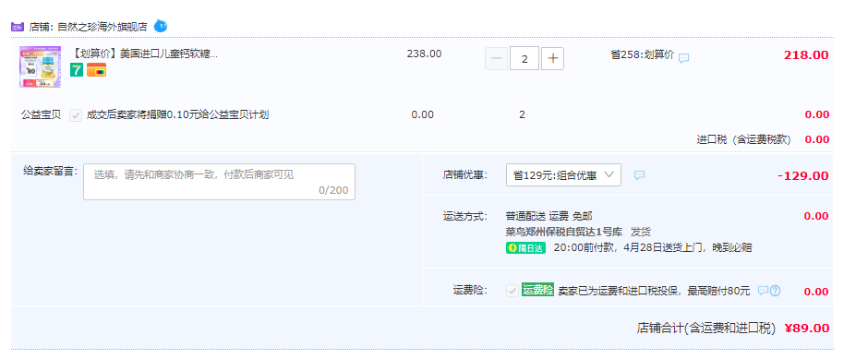Click the chat bubble icon in 运费险 row

tap(763, 291)
